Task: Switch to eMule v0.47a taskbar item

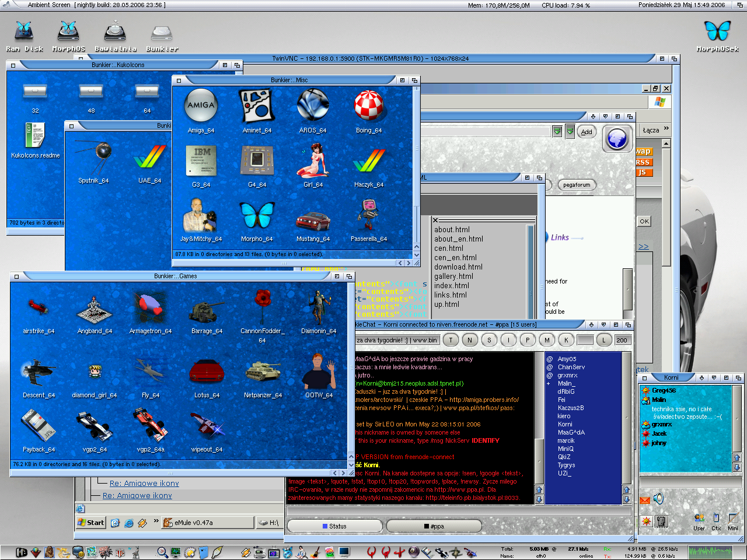Action: [x=208, y=523]
